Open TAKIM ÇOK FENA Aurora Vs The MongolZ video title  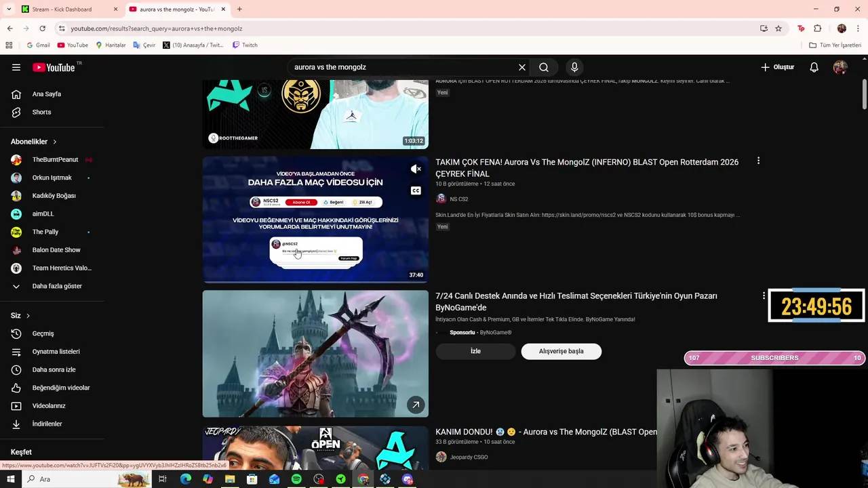587,168
